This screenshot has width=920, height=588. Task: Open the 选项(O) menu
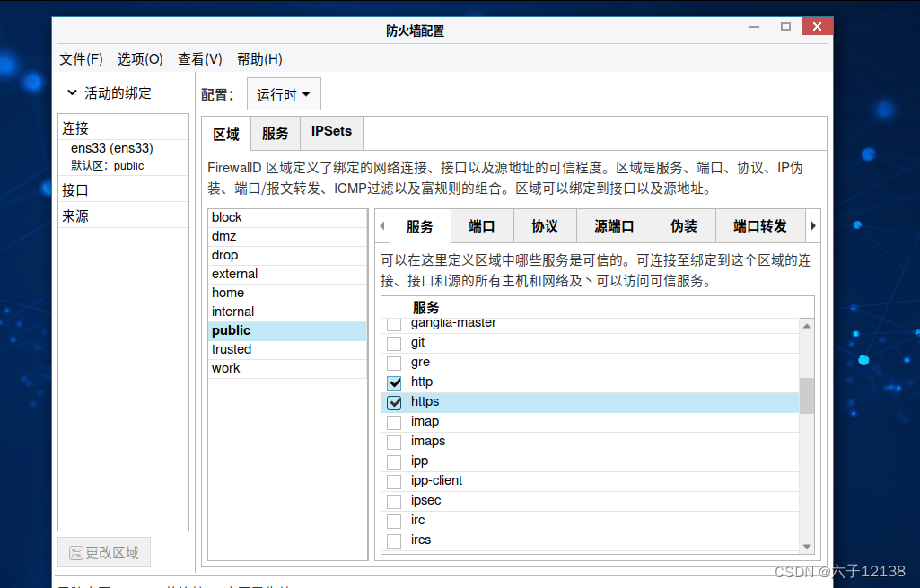point(140,59)
